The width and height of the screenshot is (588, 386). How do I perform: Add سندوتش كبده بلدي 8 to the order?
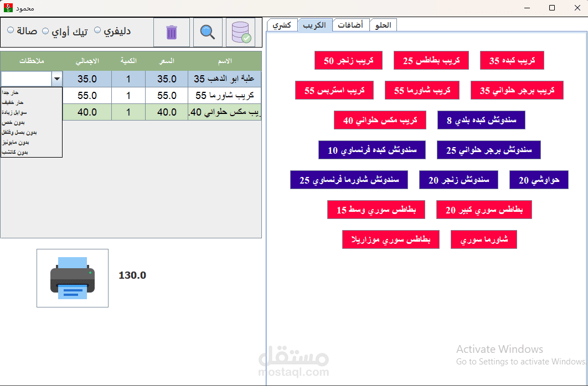point(481,120)
